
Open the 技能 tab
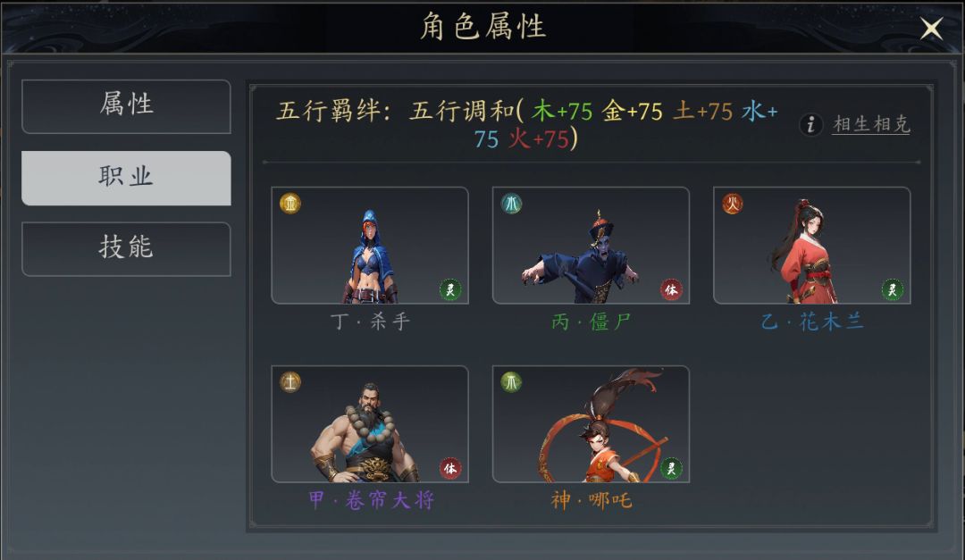click(126, 248)
